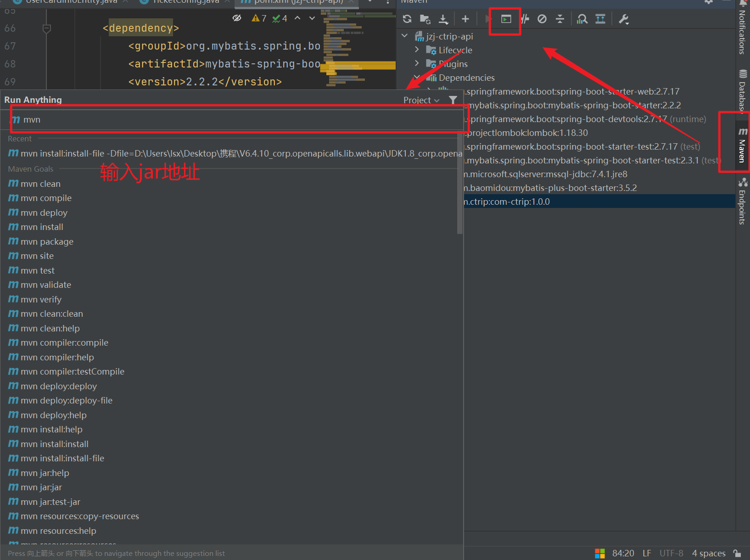Expand the Plugins node
Viewport: 750px width, 560px height.
[417, 63]
